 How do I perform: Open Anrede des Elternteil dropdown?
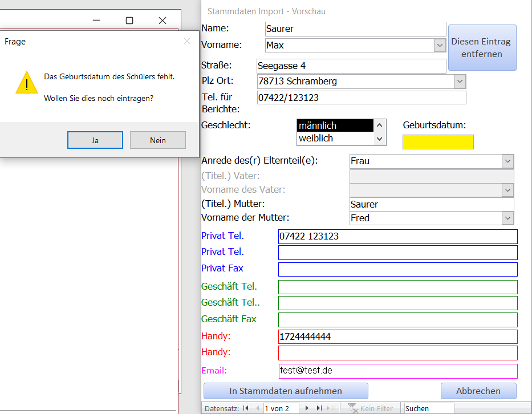507,161
